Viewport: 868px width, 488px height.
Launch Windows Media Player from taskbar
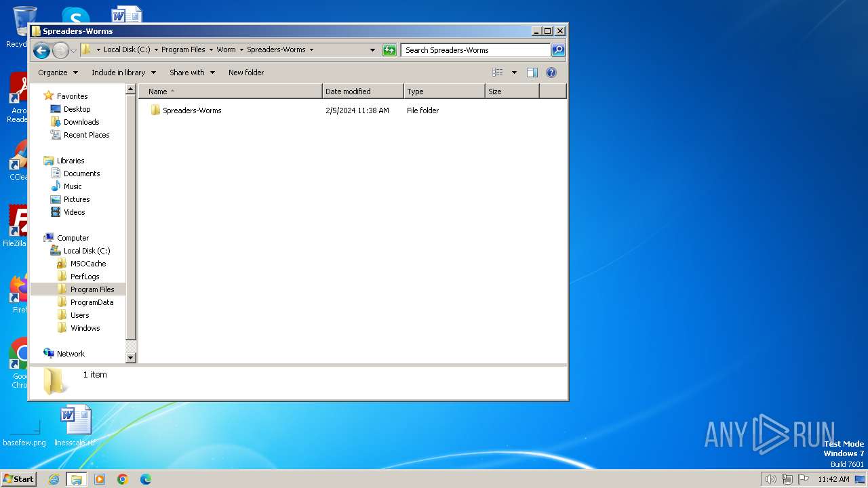coord(100,479)
